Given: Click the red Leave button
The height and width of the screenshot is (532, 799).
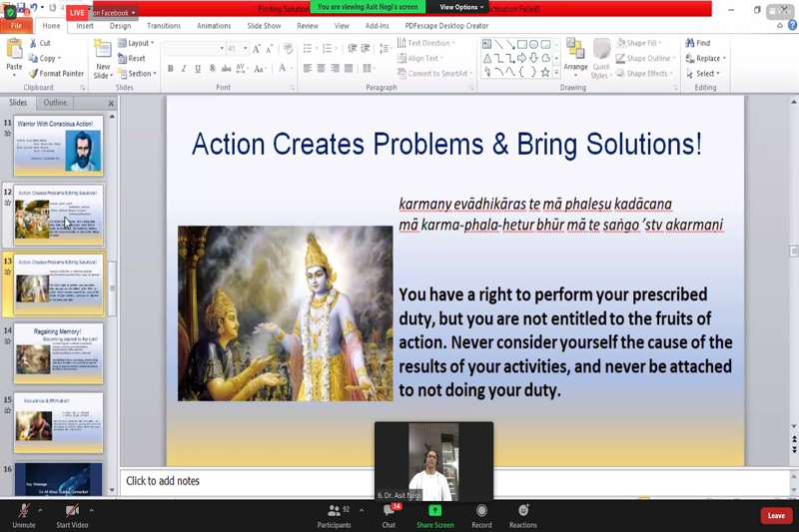Looking at the screenshot, I should point(776,515).
